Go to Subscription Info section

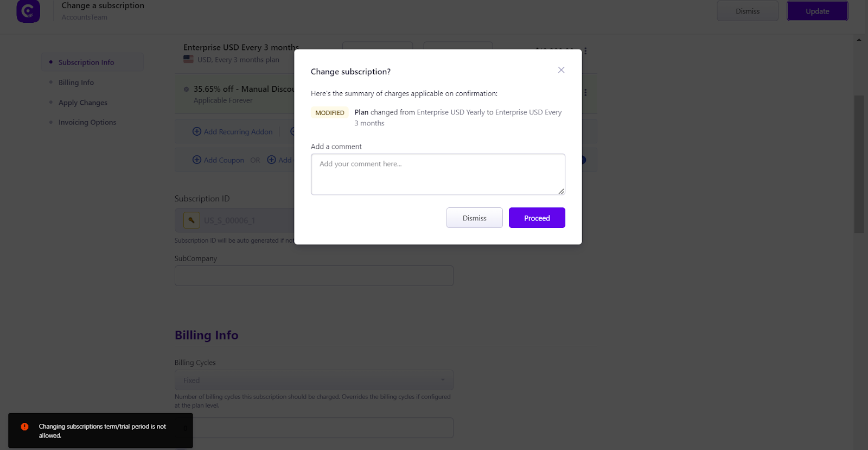pos(86,62)
